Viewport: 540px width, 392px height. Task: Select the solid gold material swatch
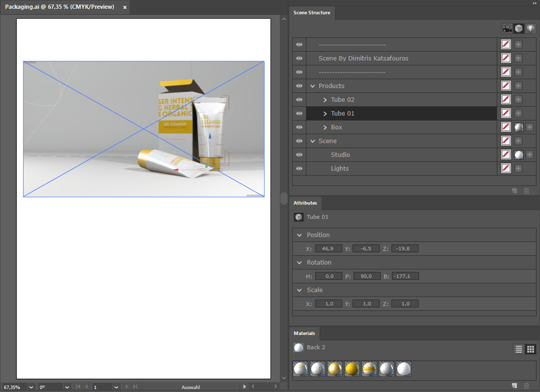pyautogui.click(x=352, y=369)
